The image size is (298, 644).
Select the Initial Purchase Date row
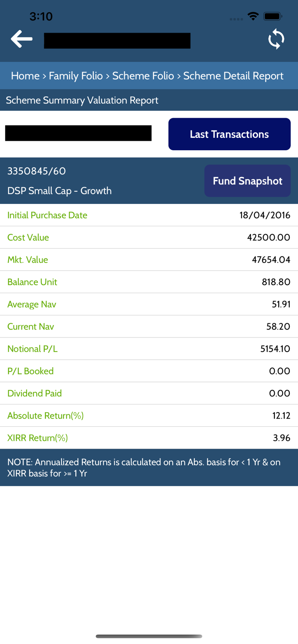click(x=149, y=215)
